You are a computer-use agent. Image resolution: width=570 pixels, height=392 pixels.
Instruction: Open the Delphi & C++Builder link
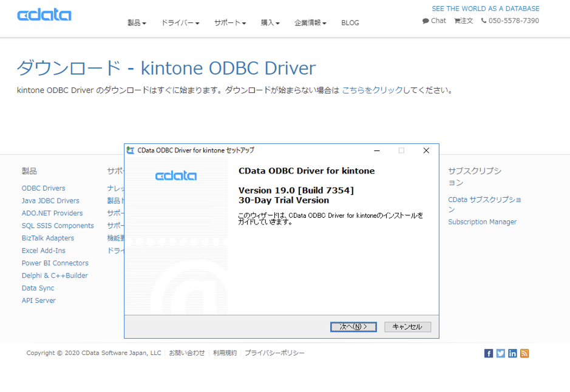point(55,275)
